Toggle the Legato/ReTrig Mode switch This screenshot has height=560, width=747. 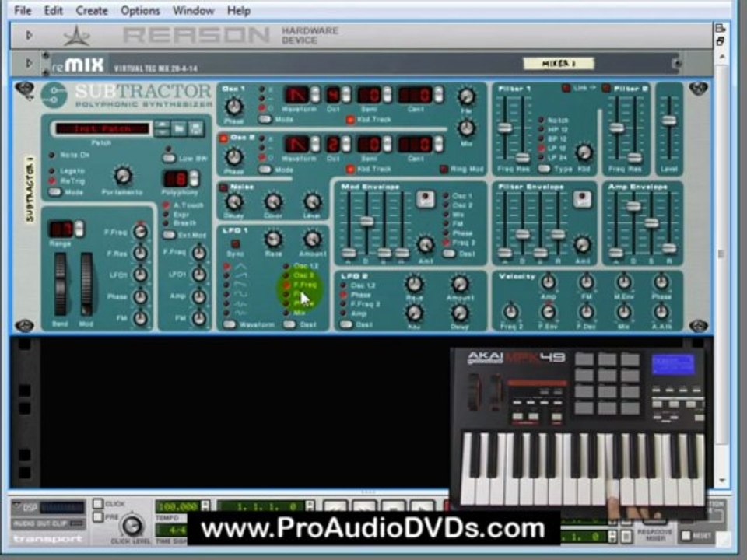55,192
